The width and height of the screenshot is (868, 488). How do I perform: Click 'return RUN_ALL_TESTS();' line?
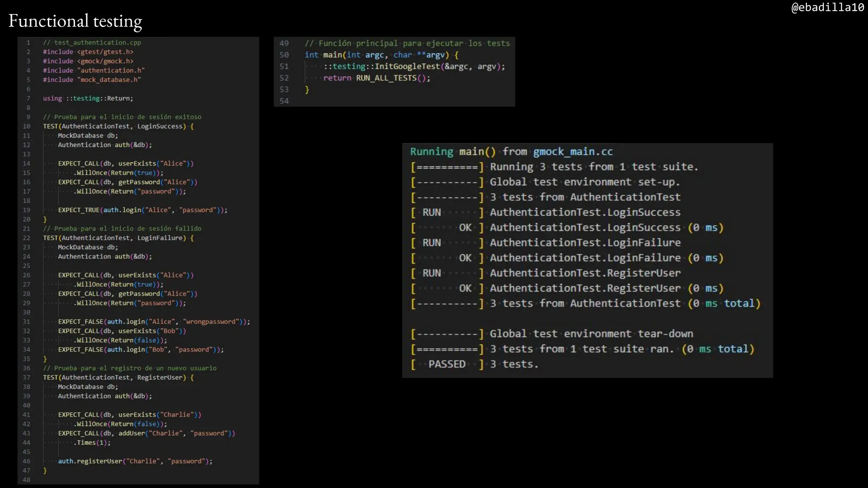(x=376, y=78)
